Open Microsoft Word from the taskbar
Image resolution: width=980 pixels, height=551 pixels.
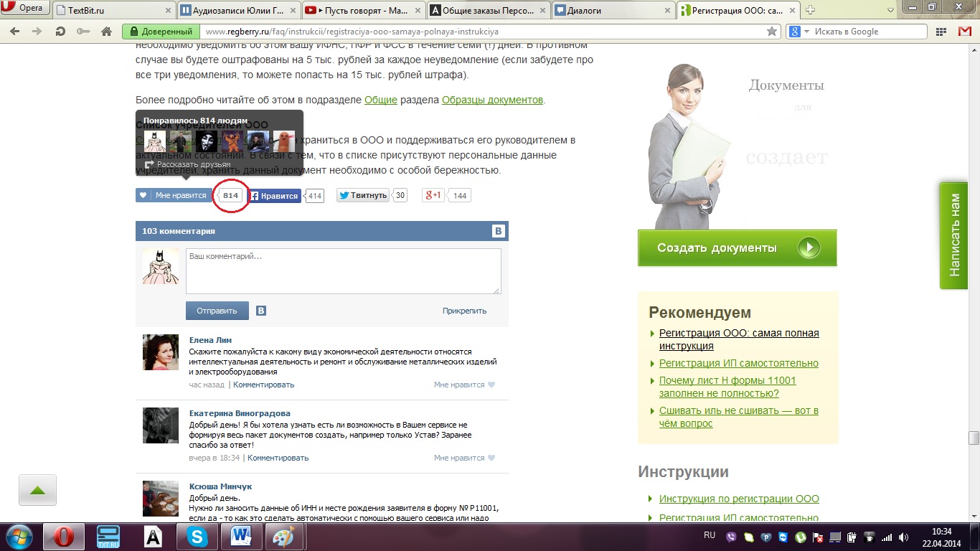point(241,537)
